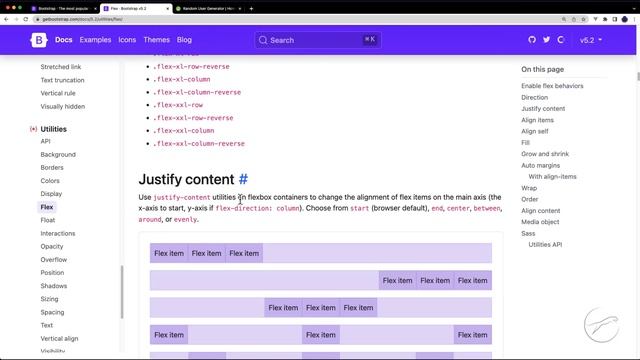
Task: Open Opacity in the sidebar
Action: click(52, 246)
